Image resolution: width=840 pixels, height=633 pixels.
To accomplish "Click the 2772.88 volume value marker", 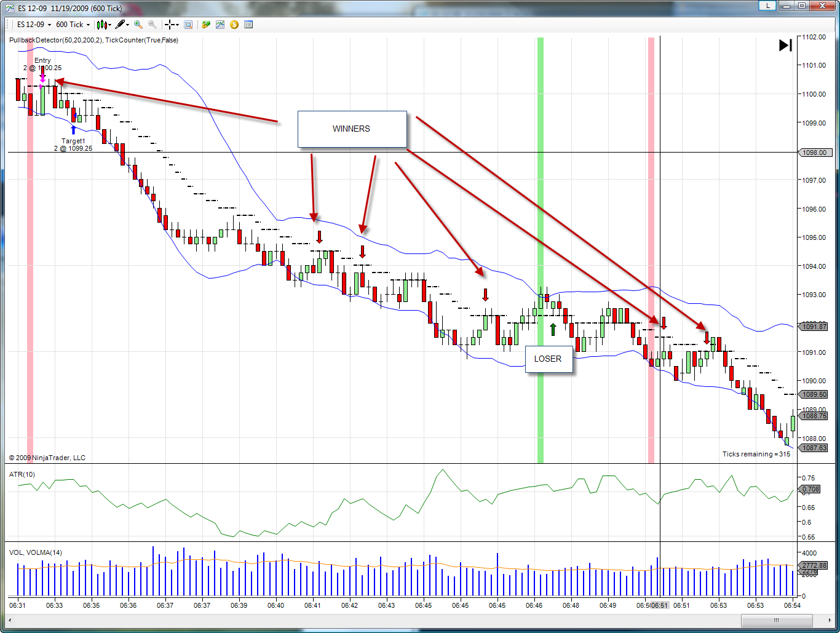I will point(814,565).
